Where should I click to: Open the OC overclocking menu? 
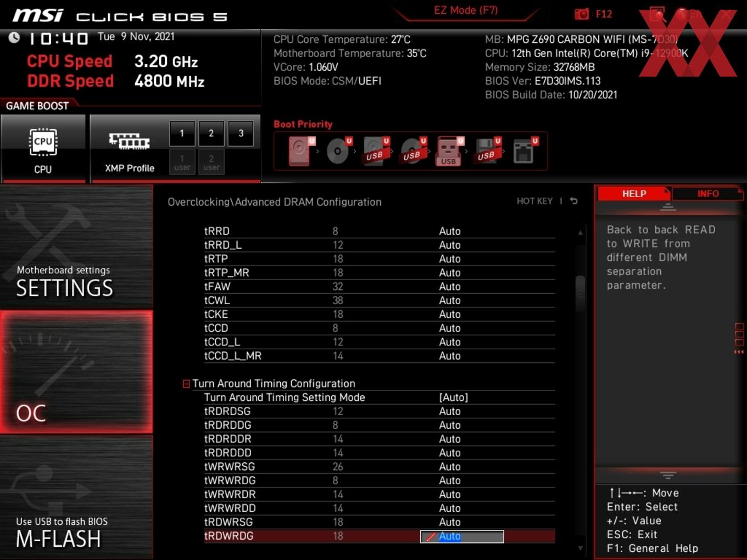click(76, 372)
